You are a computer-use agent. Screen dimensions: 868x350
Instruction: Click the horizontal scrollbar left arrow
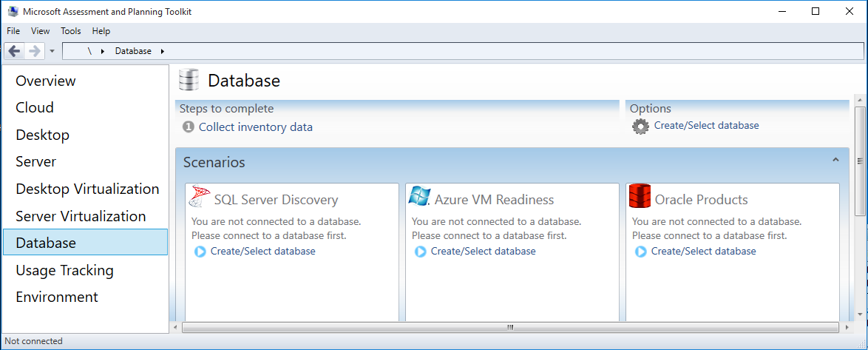(175, 327)
